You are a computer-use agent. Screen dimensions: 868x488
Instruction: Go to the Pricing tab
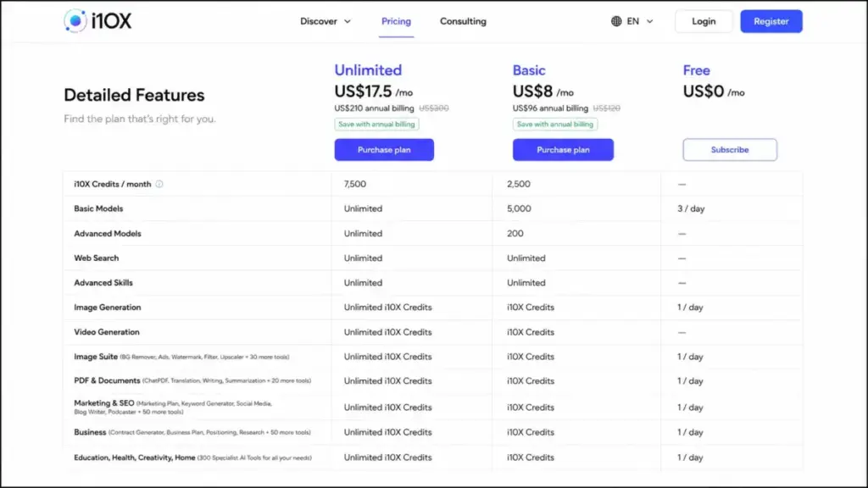tap(397, 21)
